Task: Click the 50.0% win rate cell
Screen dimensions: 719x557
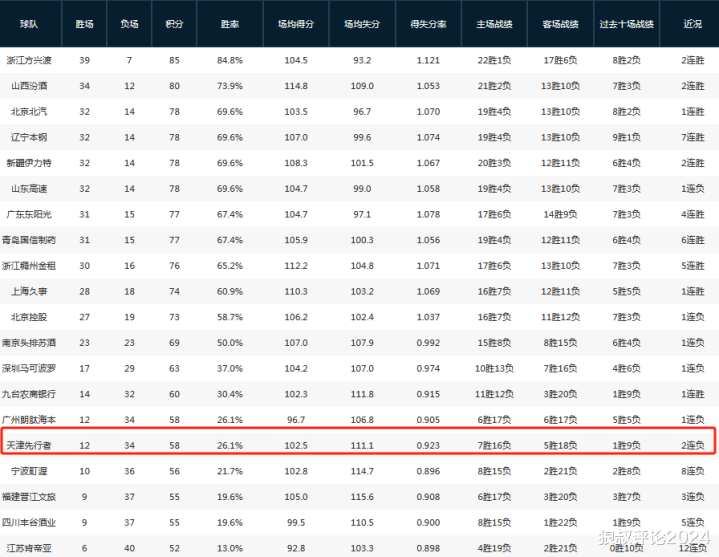Action: click(x=230, y=342)
